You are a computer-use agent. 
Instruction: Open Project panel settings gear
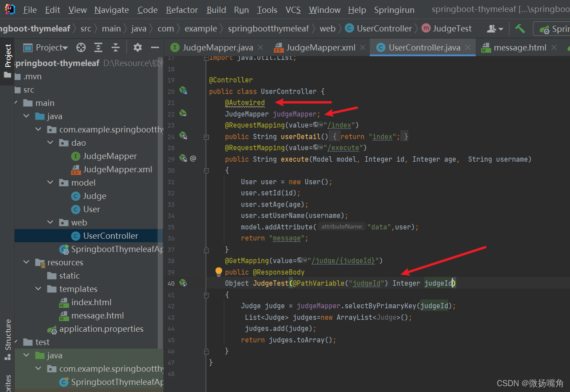pos(138,47)
